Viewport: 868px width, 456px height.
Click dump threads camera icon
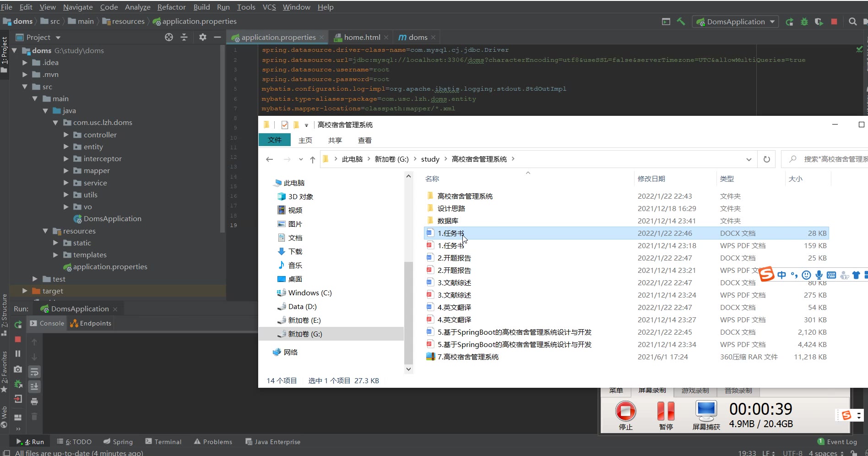[18, 369]
